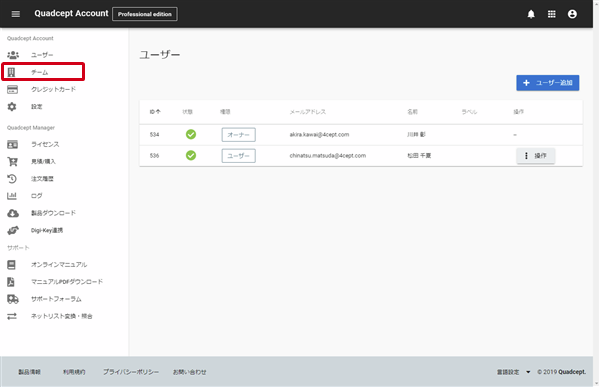600x387 pixels.
Task: Open the apps grid icon
Action: point(551,14)
